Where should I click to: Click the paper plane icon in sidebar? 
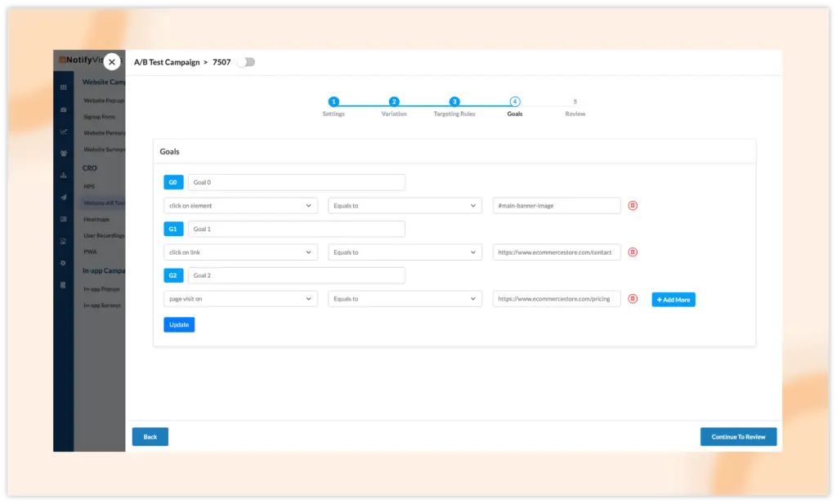(x=64, y=198)
